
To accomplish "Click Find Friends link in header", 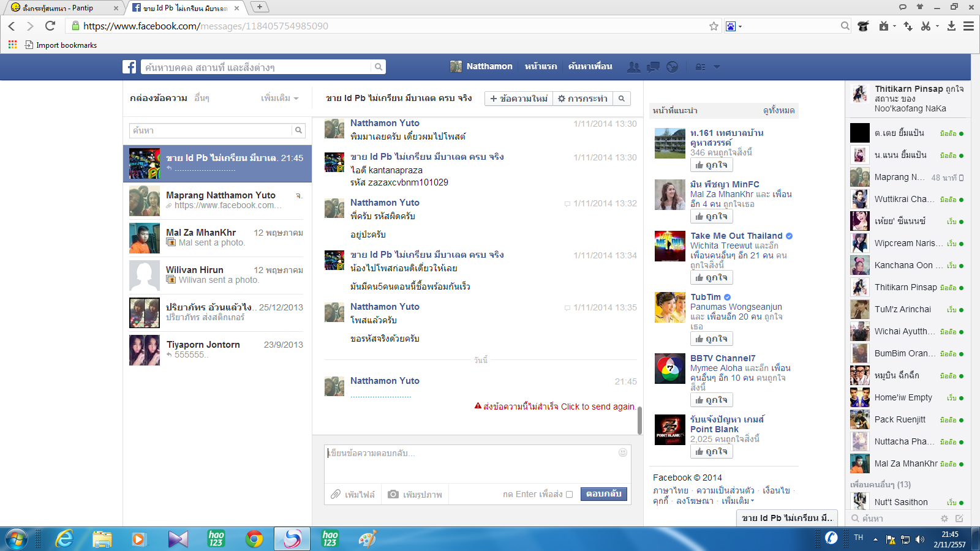I will point(590,66).
